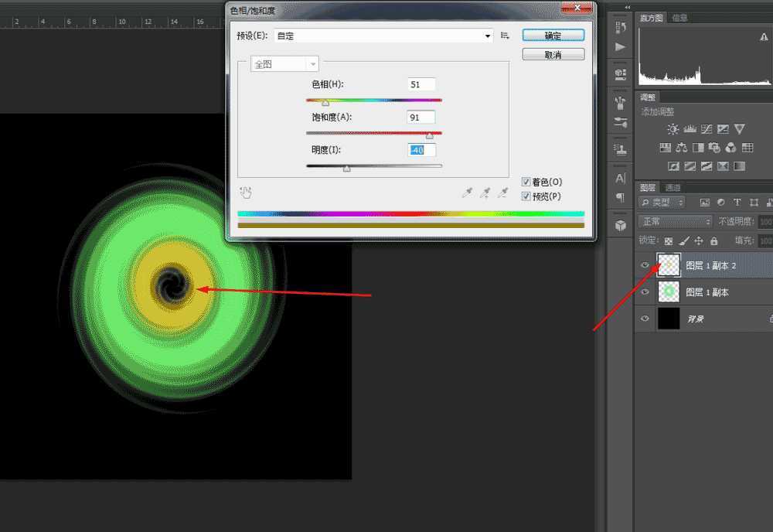
Task: Select the Photo Filter adjustment icon
Action: (714, 148)
